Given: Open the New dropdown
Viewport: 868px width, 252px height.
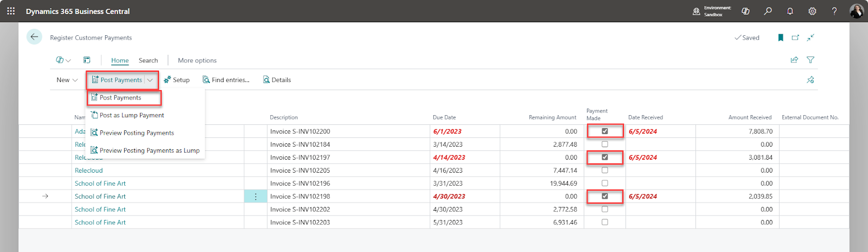Looking at the screenshot, I should pyautogui.click(x=67, y=80).
